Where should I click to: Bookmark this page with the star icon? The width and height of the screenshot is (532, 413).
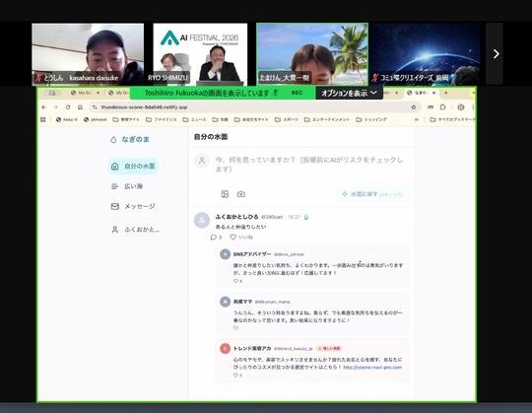pyautogui.click(x=413, y=107)
